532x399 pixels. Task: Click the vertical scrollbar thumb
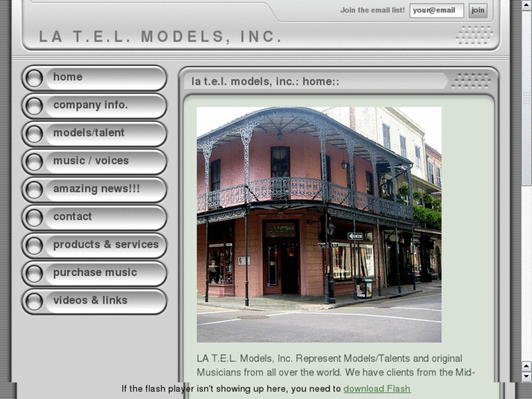(526, 99)
